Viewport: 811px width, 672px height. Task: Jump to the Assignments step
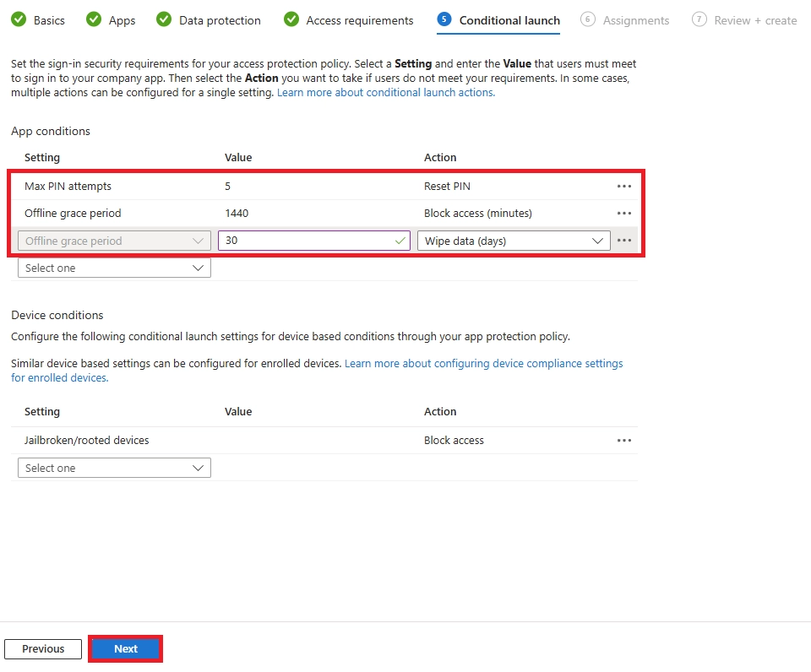pyautogui.click(x=624, y=20)
